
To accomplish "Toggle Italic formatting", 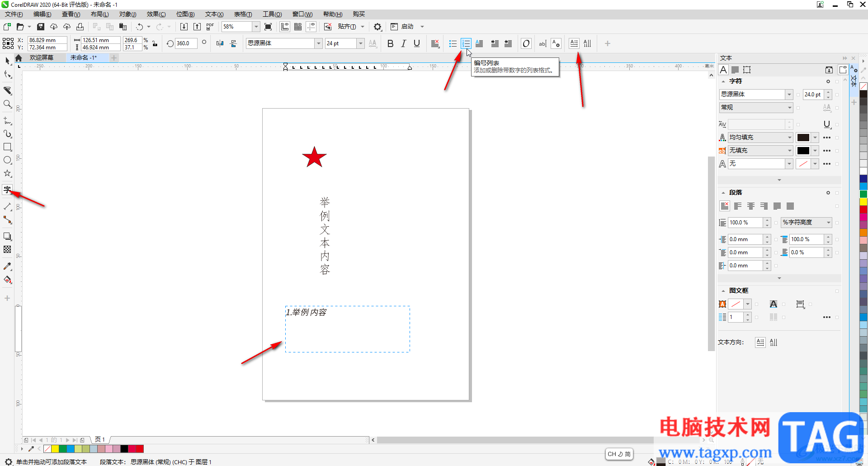I will [404, 43].
